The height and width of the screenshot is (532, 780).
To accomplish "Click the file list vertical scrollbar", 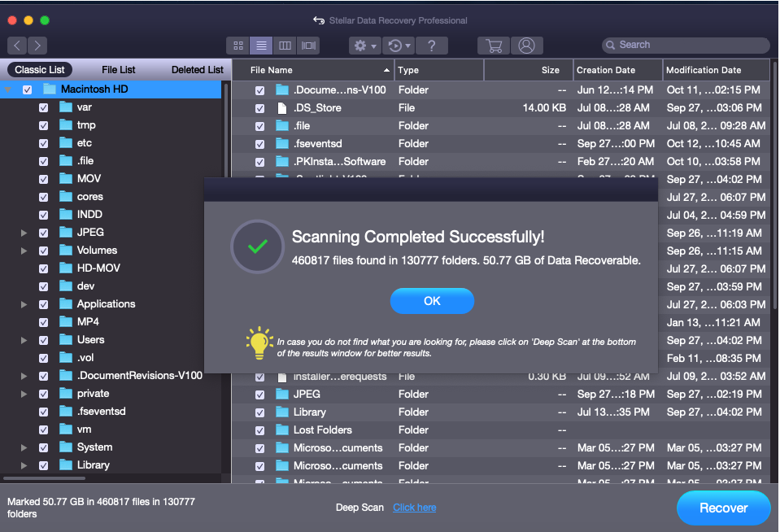I will (774, 185).
